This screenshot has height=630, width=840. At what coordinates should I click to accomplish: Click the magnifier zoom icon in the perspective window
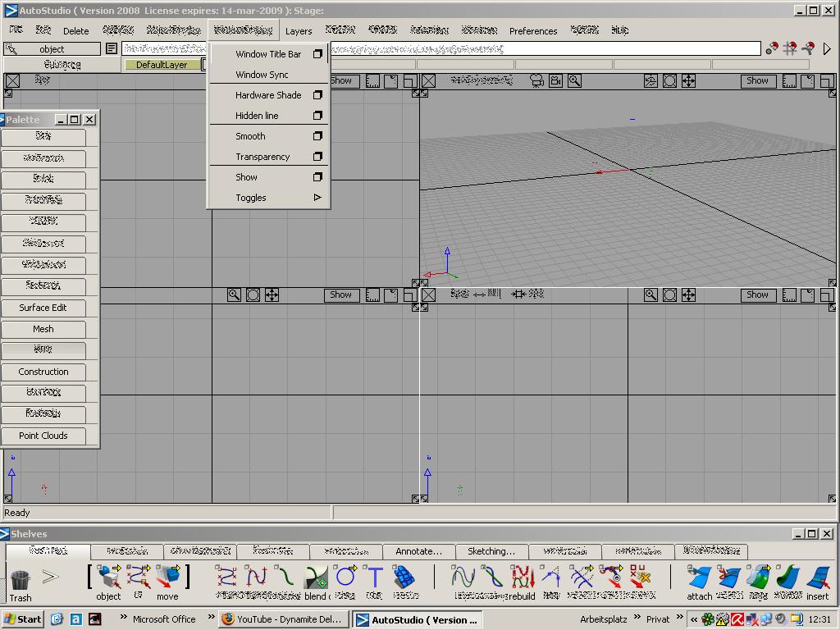(x=574, y=81)
